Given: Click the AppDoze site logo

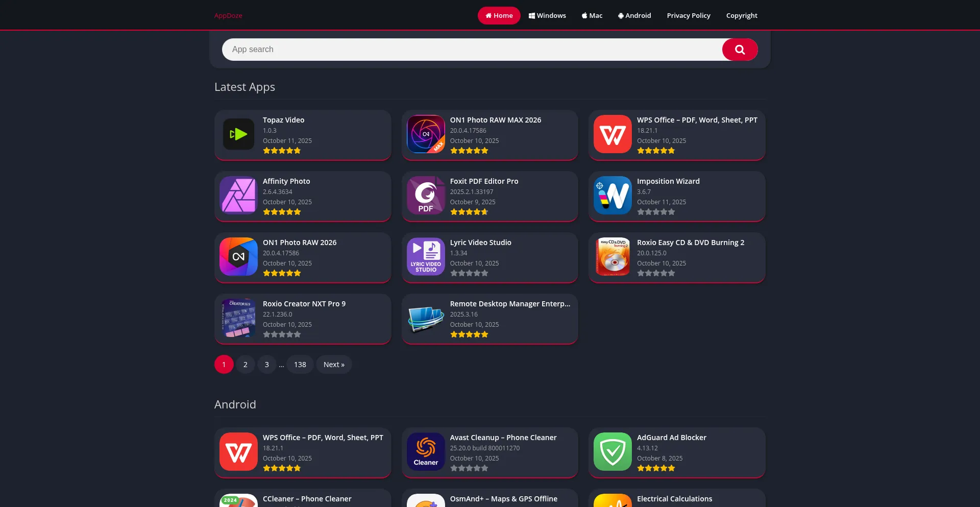Looking at the screenshot, I should [228, 16].
